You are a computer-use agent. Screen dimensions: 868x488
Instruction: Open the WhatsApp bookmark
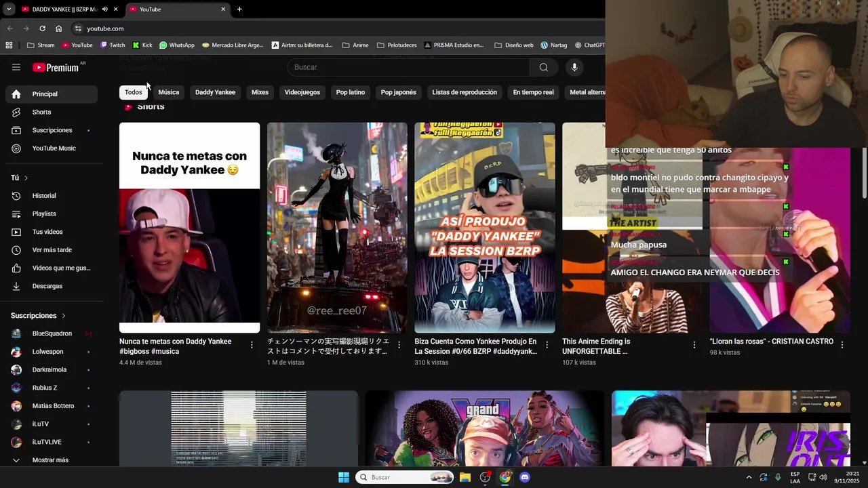[177, 45]
